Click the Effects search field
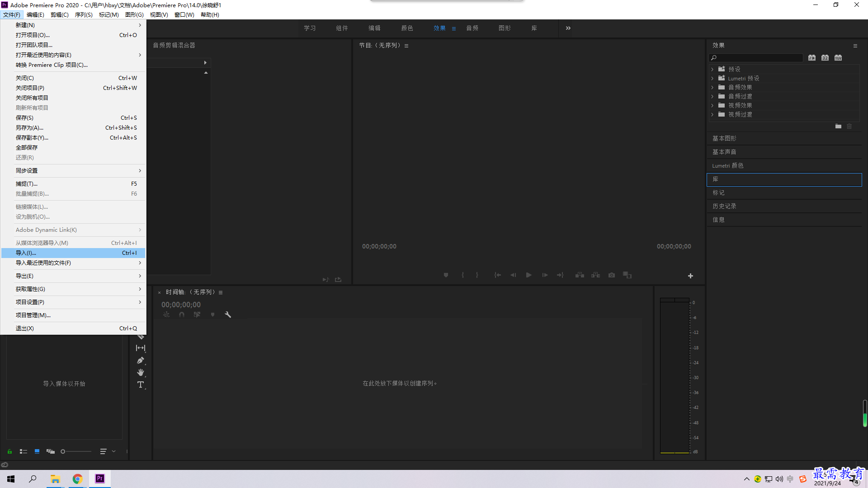This screenshot has height=488, width=868. pyautogui.click(x=756, y=58)
